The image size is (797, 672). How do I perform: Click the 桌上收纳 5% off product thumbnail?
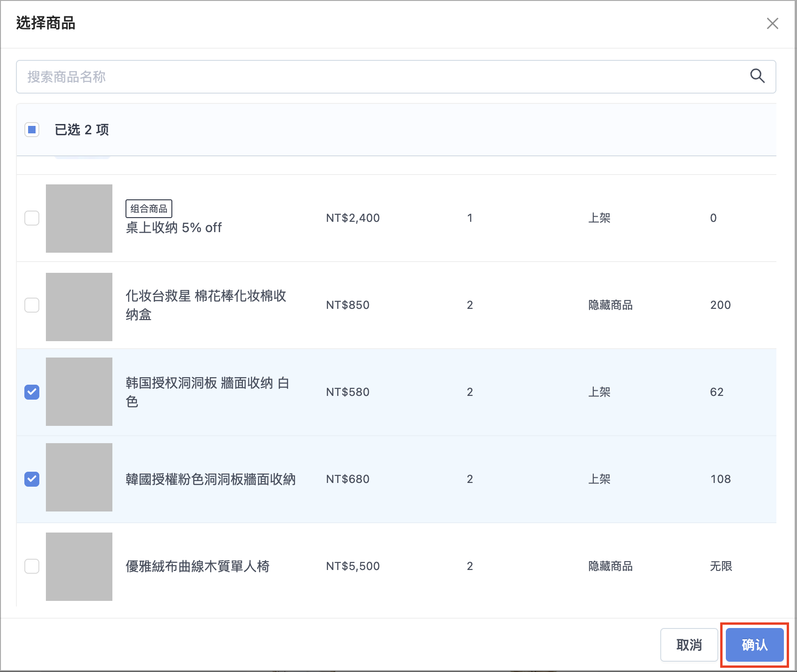click(x=79, y=219)
